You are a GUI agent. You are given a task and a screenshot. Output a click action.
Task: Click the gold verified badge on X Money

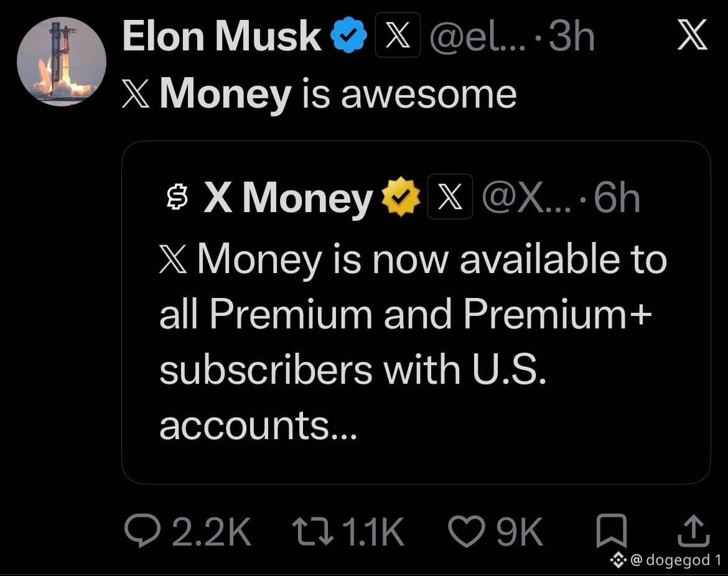(x=401, y=197)
